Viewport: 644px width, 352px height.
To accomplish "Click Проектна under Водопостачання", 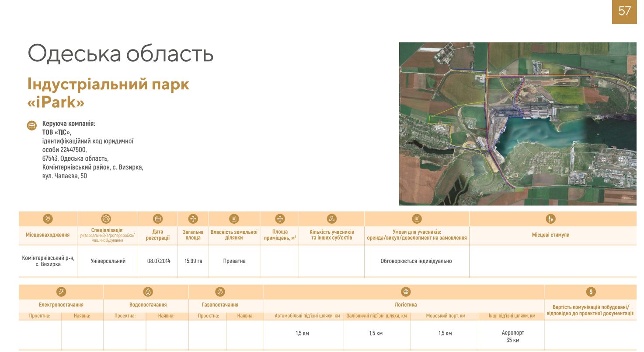I will click(125, 316).
